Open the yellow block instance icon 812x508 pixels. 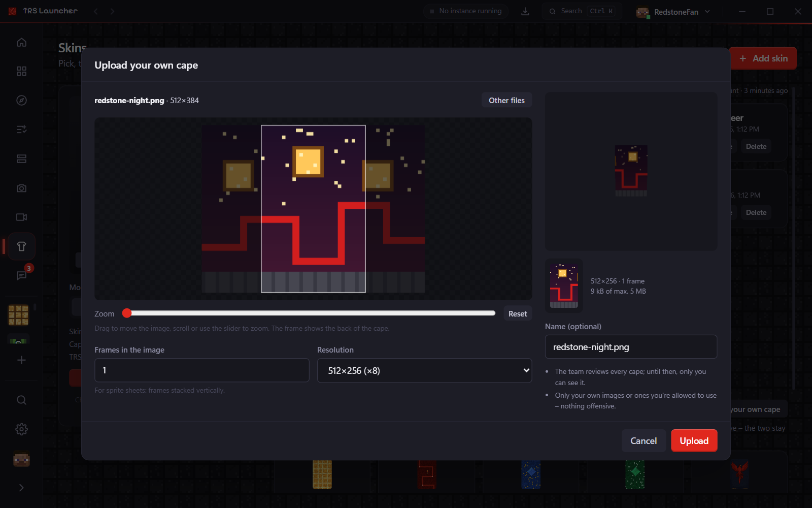tap(18, 315)
